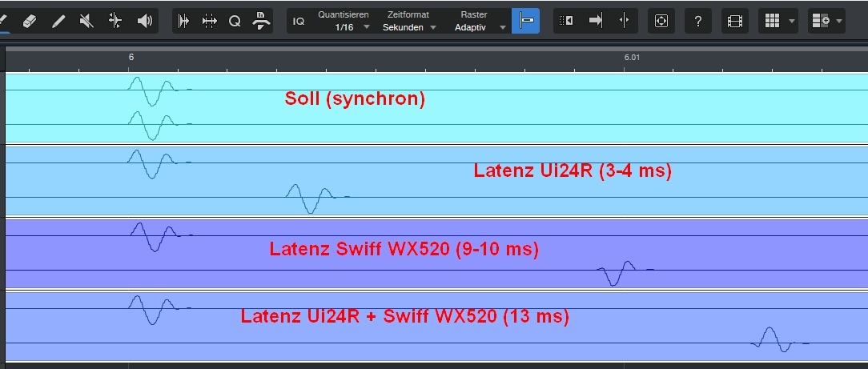Toggle the highlighted Snap button
Screen dimensions: 868x369
525,22
